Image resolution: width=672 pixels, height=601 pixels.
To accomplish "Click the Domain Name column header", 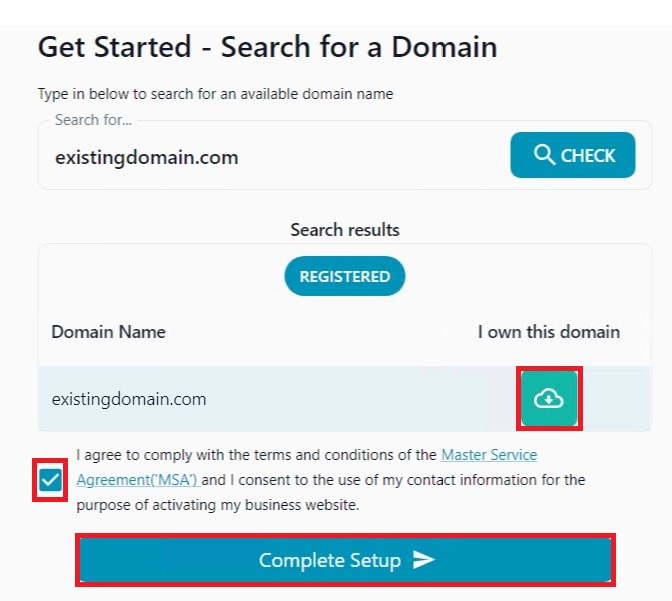I will (108, 332).
